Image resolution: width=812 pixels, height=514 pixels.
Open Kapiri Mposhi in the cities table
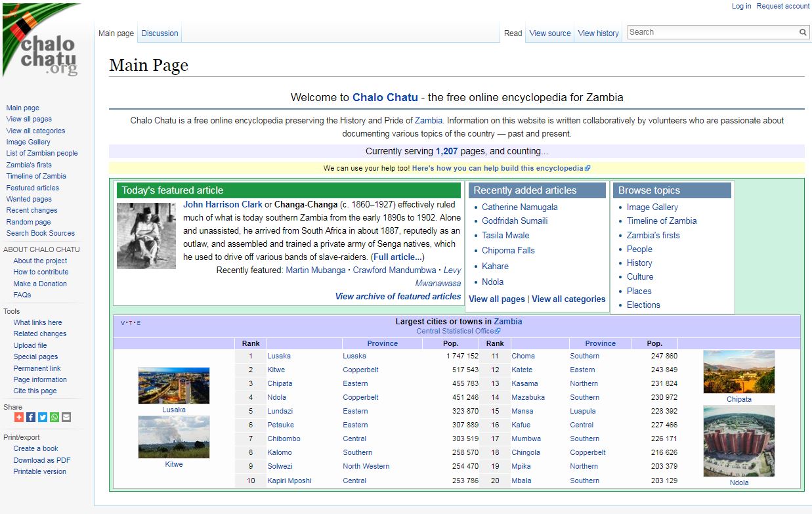click(289, 481)
